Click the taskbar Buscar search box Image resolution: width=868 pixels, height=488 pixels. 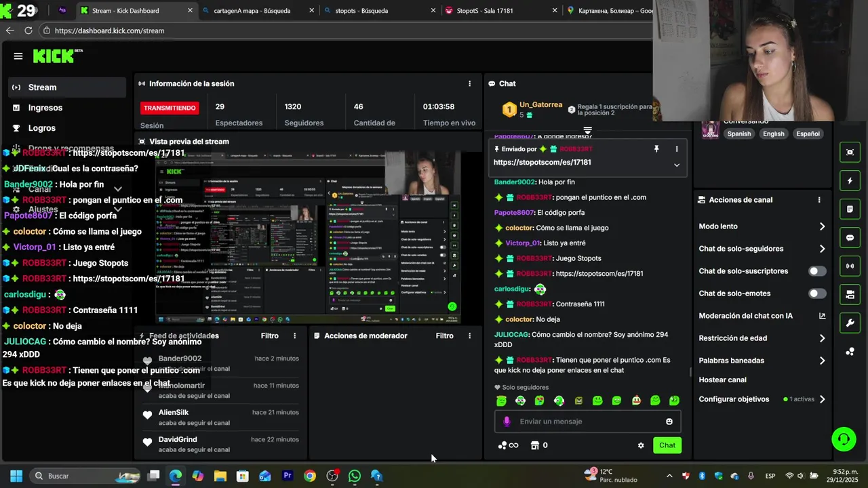click(x=85, y=476)
